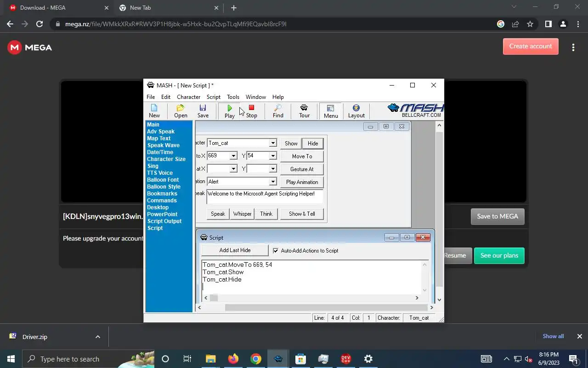
Task: Bookmark this page with the star icon
Action: click(x=530, y=24)
